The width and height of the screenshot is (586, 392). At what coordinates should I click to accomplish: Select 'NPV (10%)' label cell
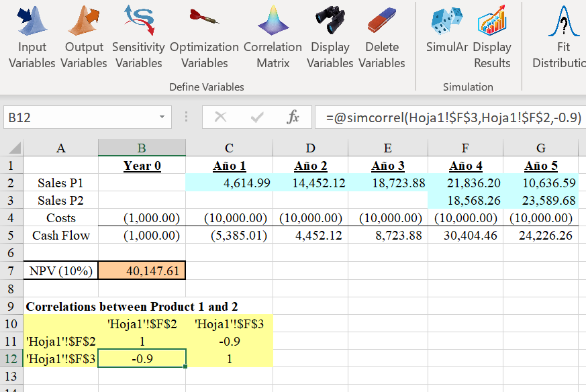click(x=61, y=271)
